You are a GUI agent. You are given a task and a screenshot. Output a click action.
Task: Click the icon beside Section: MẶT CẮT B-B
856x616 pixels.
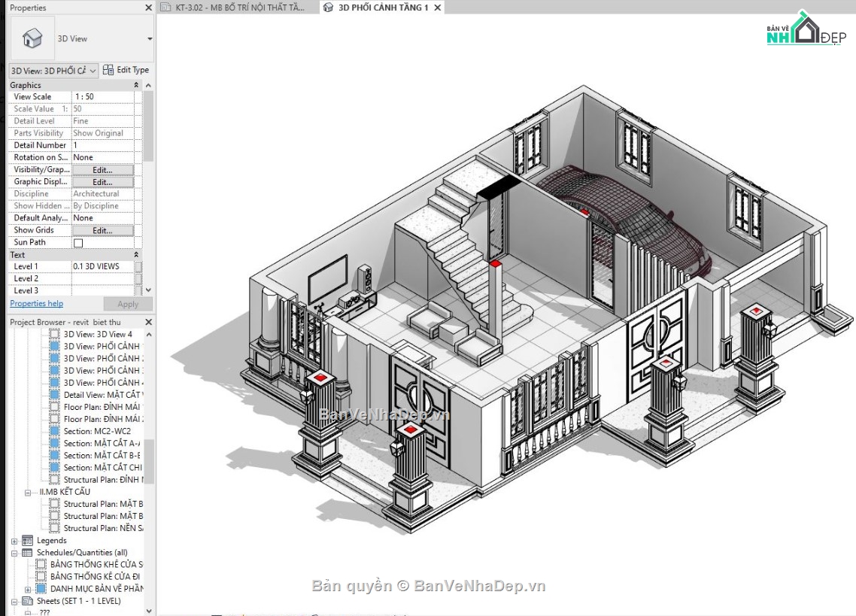[x=55, y=456]
